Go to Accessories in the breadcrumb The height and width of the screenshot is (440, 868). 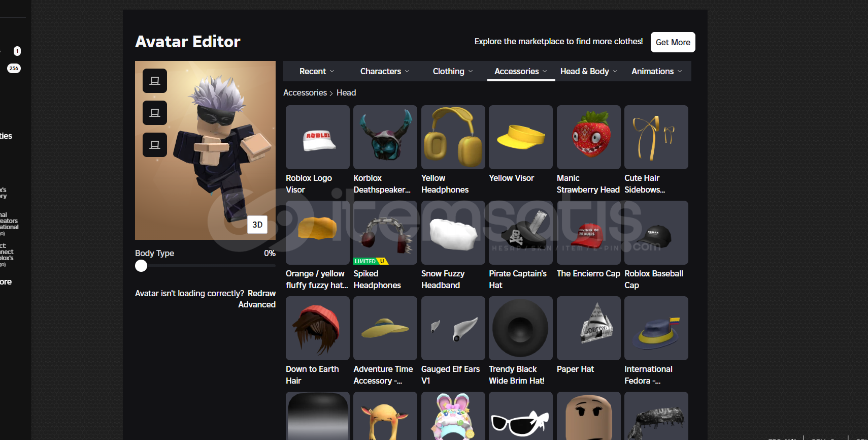click(x=305, y=92)
